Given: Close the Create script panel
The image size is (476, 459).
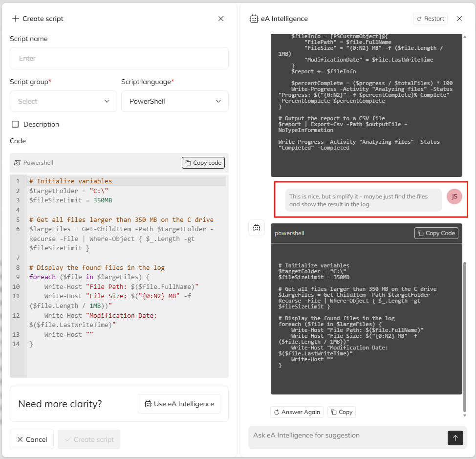Looking at the screenshot, I should coord(221,19).
